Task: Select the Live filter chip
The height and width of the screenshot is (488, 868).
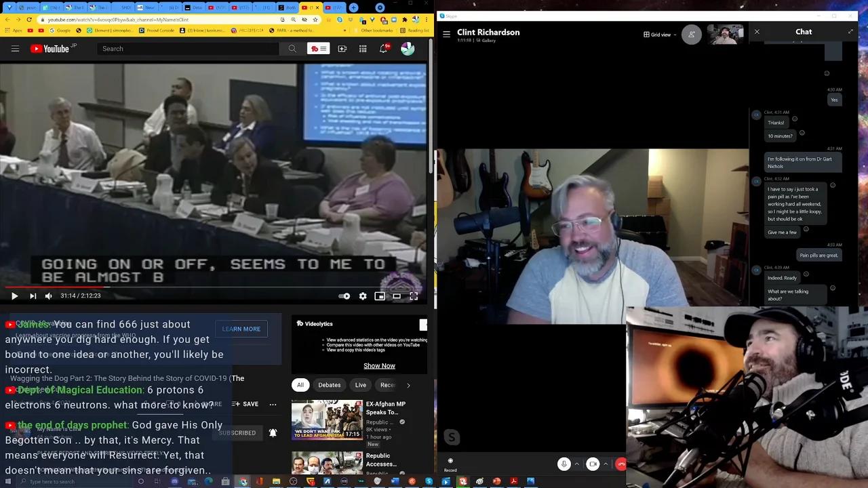Action: point(361,385)
